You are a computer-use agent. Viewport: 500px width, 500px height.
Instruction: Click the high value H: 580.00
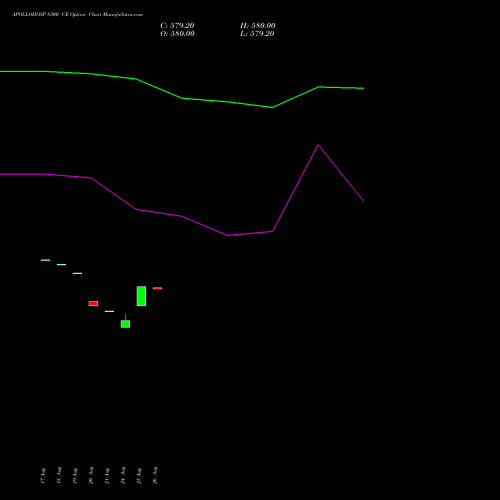coord(258,26)
